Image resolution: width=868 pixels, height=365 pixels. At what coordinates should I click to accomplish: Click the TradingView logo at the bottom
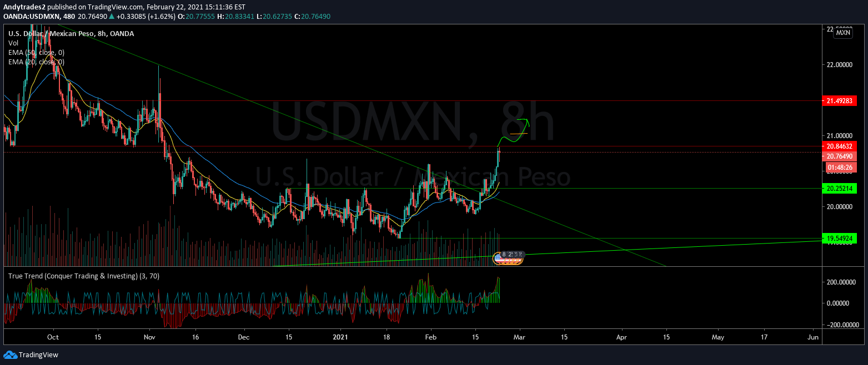(31, 354)
